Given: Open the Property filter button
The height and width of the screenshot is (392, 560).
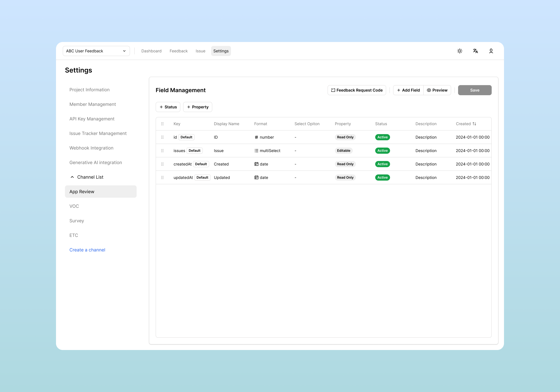Looking at the screenshot, I should pyautogui.click(x=198, y=107).
